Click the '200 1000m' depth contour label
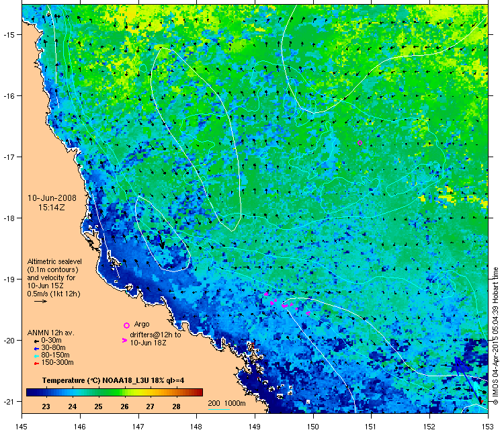504x430 pixels. click(x=226, y=403)
